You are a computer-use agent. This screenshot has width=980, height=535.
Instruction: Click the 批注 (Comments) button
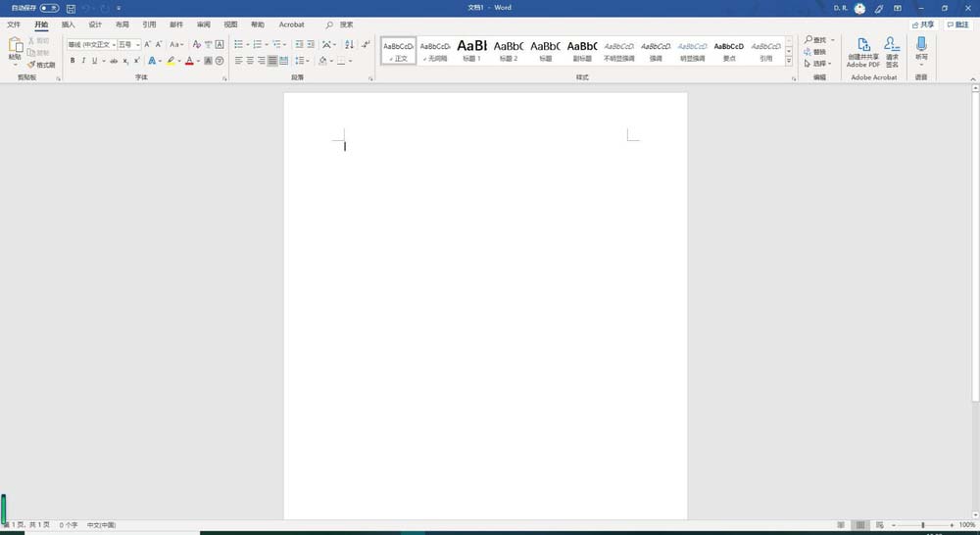pos(958,24)
